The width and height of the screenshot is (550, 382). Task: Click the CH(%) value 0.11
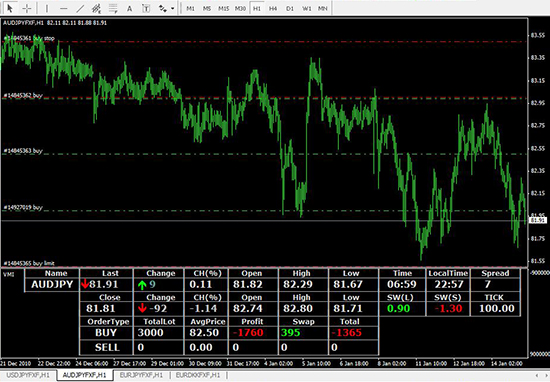(201, 284)
